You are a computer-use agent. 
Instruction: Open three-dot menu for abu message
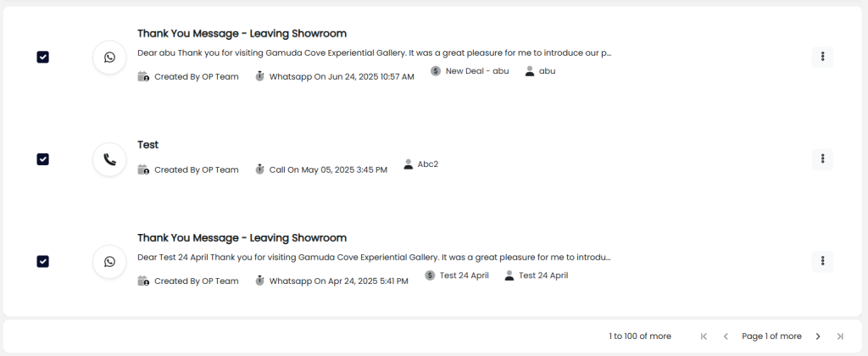[x=822, y=57]
